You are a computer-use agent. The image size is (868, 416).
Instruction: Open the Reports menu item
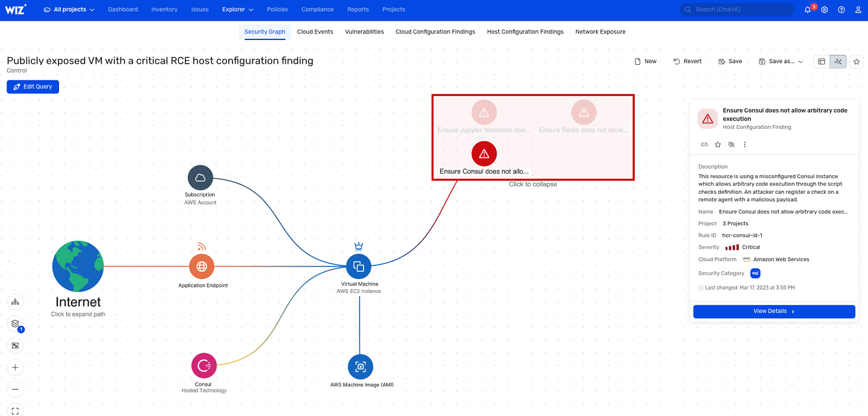[x=358, y=10]
